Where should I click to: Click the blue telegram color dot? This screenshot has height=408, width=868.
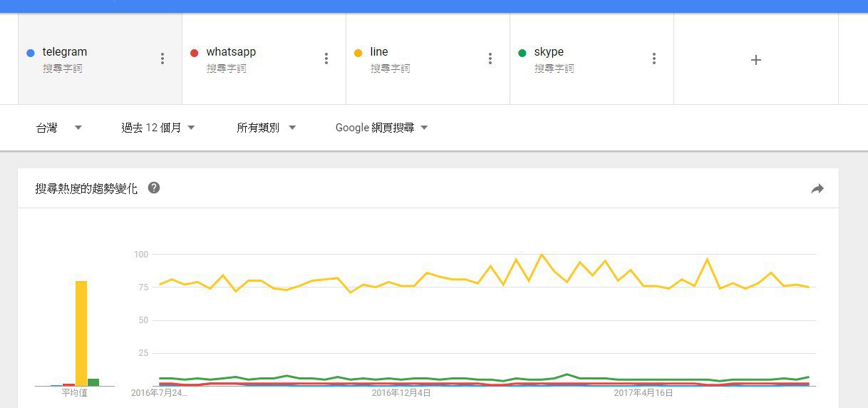30,53
